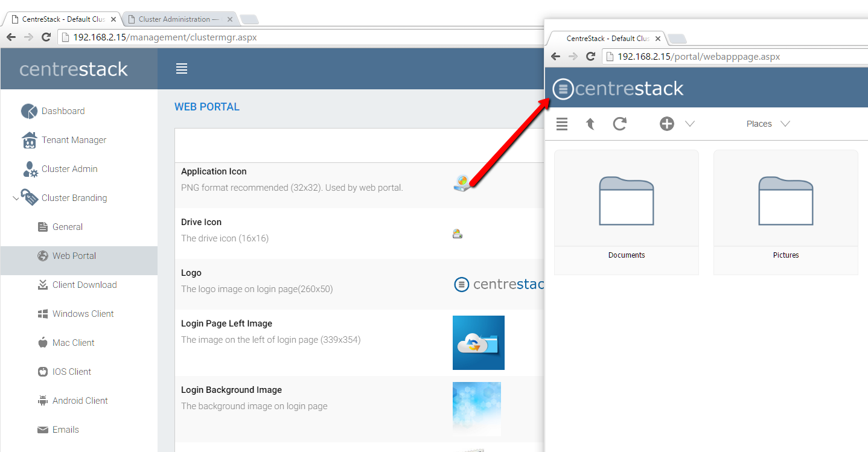Click the webapppage.aspx address bar
This screenshot has height=452, width=868.
click(735, 57)
